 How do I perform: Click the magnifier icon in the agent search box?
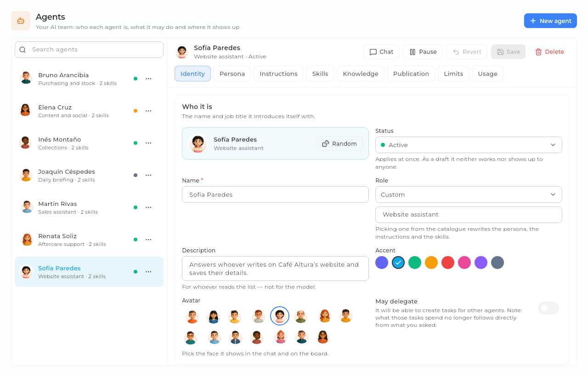pyautogui.click(x=23, y=50)
